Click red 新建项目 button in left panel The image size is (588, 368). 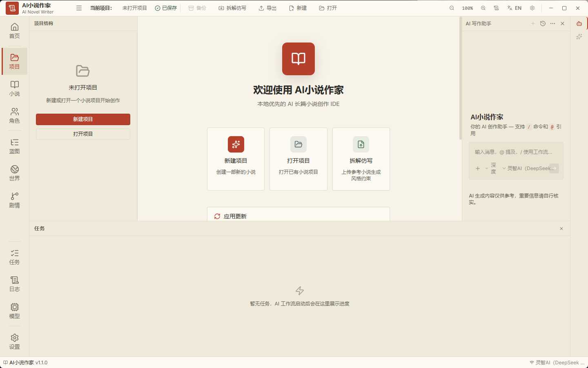point(83,119)
